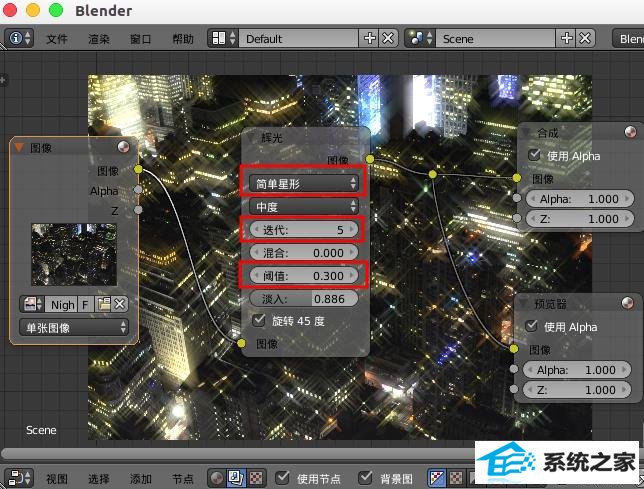Delete the current Scene with X
The image size is (644, 489).
click(x=586, y=39)
